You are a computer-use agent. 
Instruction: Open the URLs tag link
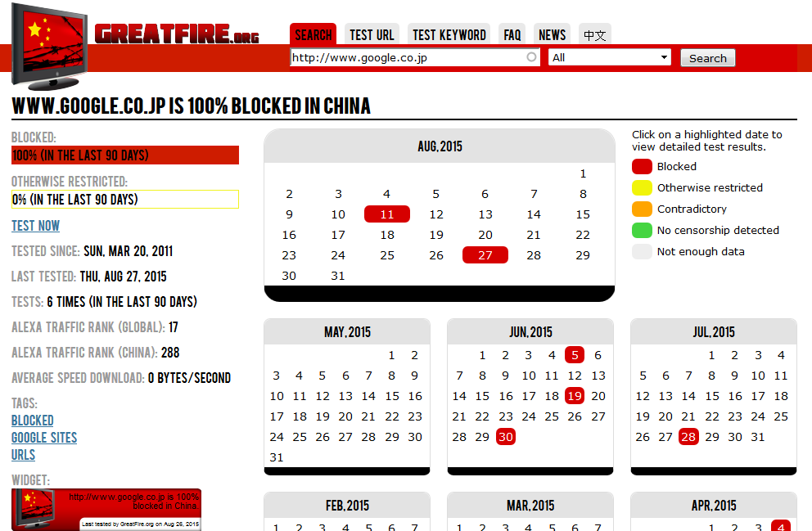[x=23, y=454]
